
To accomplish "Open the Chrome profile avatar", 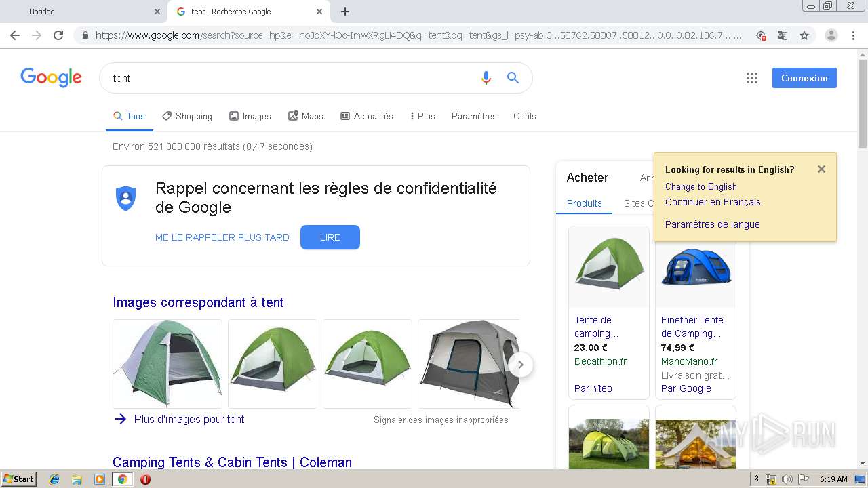I will click(831, 35).
